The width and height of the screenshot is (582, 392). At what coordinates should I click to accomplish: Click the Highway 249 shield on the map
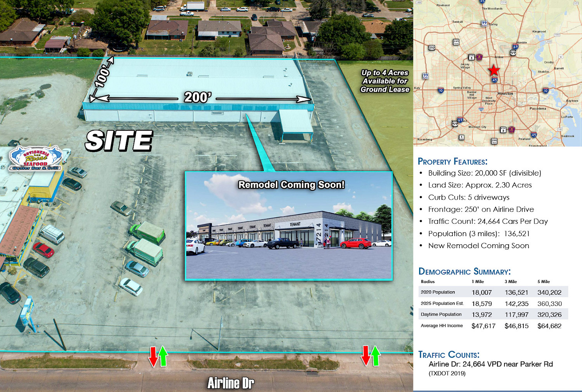tap(456, 42)
